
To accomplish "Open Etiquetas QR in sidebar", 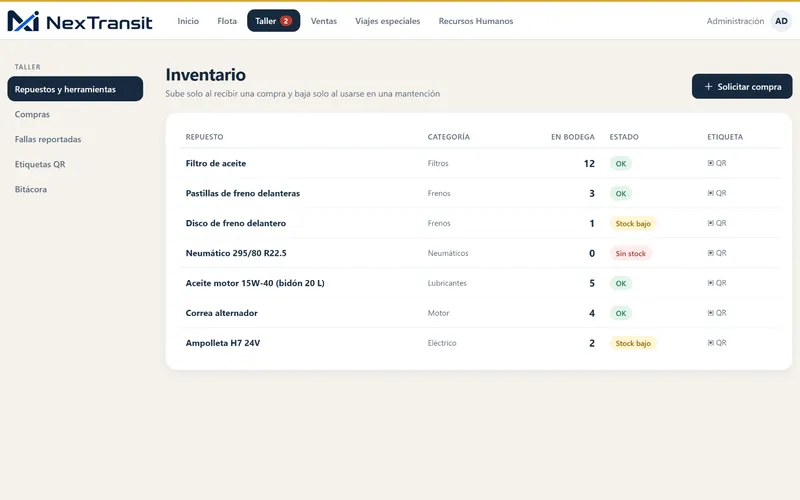I will [x=40, y=164].
